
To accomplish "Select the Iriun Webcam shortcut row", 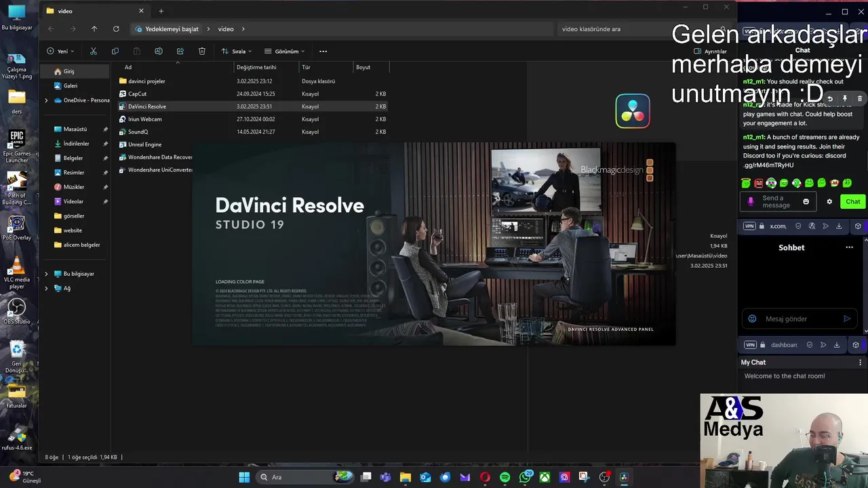I will pos(253,119).
